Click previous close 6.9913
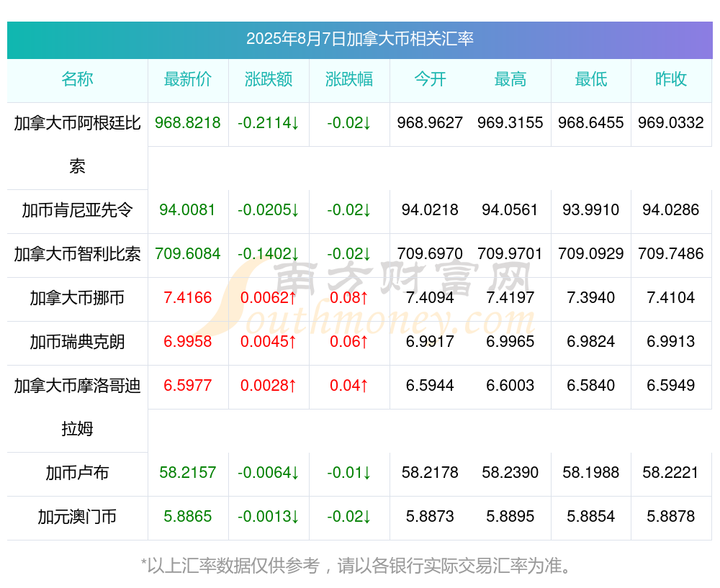Viewport: 720px width, 588px height. (x=671, y=342)
